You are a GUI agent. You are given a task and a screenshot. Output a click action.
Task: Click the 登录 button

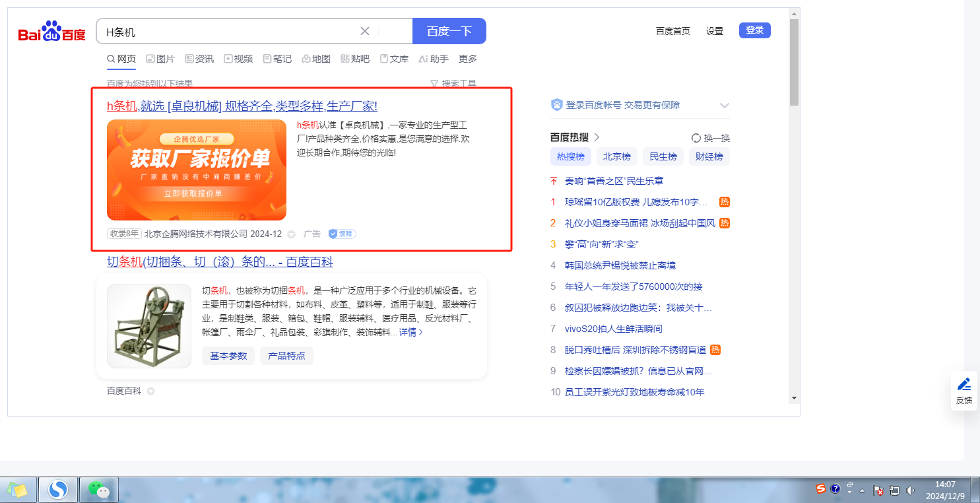pos(755,30)
